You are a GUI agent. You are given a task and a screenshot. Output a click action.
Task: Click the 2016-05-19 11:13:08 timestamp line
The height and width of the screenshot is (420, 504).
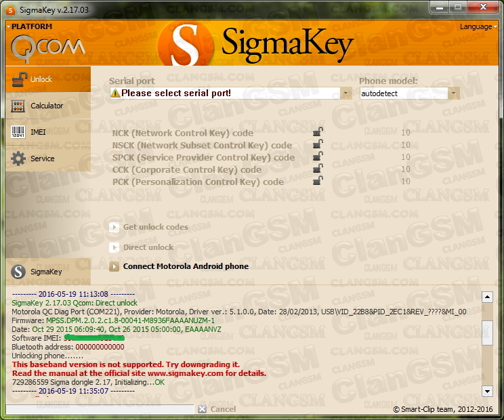tap(73, 294)
